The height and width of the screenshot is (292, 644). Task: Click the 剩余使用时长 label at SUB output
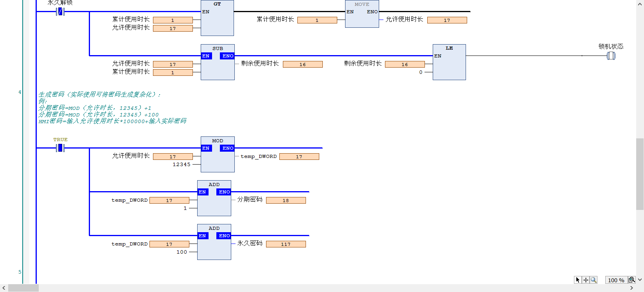click(260, 63)
